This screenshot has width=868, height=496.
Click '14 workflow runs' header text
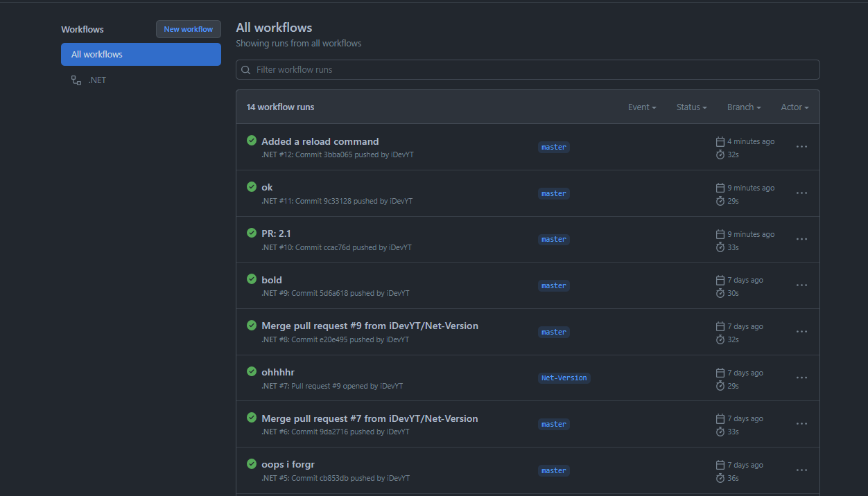[280, 107]
